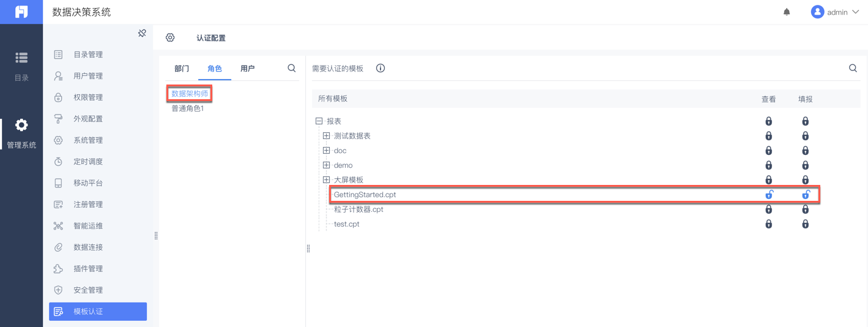Open the 目录 directory view icon
Image resolution: width=868 pixels, height=327 pixels.
coord(21,58)
